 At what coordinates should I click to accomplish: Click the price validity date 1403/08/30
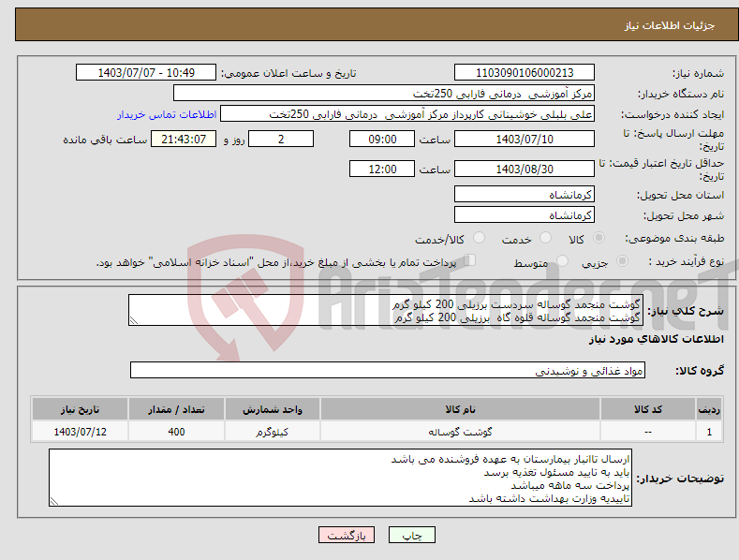[x=525, y=169]
